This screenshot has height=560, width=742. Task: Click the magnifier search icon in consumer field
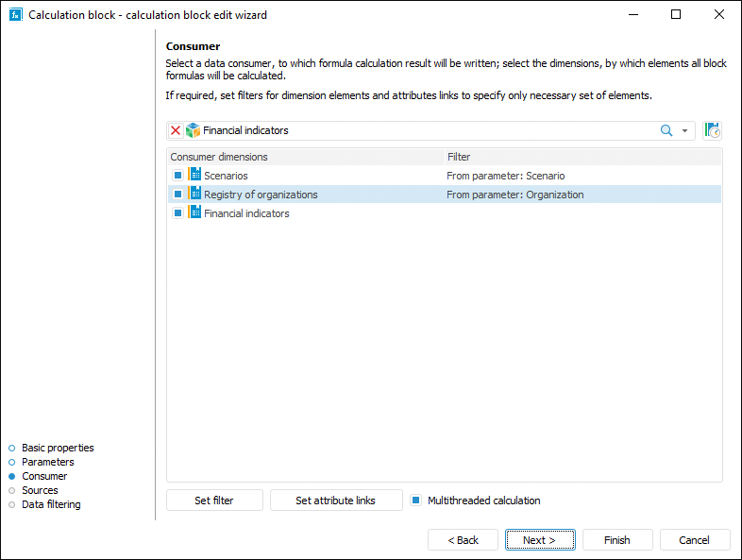pyautogui.click(x=666, y=130)
